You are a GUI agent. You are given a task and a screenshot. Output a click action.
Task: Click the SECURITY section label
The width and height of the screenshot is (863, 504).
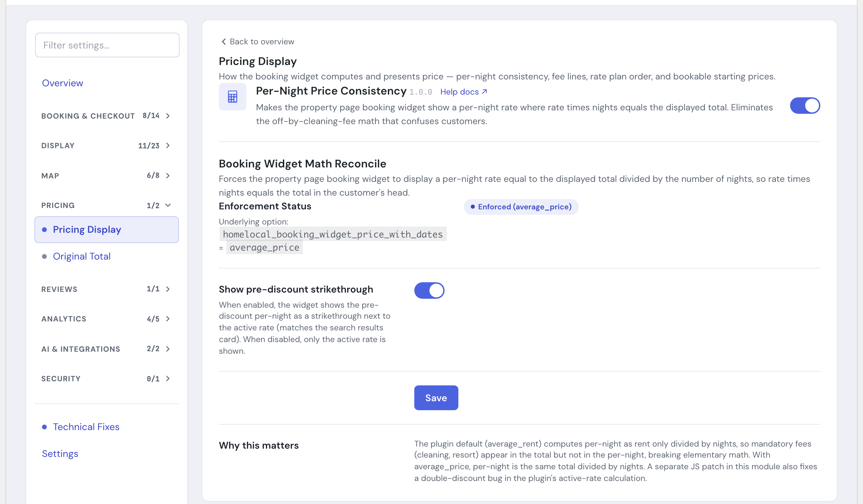point(61,379)
